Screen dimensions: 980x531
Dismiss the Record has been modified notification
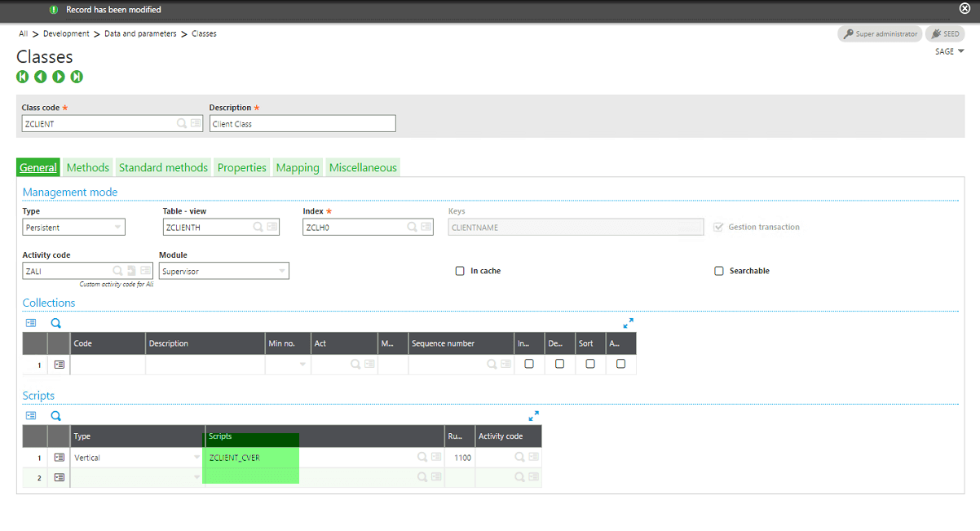tap(965, 9)
